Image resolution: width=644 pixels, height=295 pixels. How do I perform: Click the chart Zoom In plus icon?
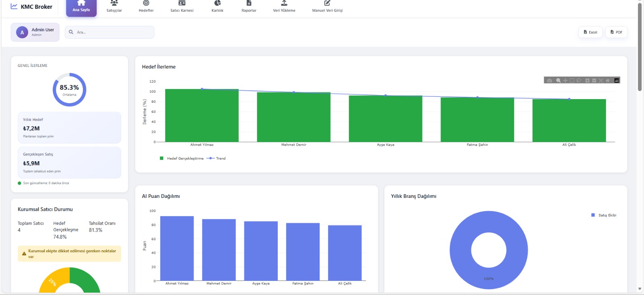tap(587, 81)
